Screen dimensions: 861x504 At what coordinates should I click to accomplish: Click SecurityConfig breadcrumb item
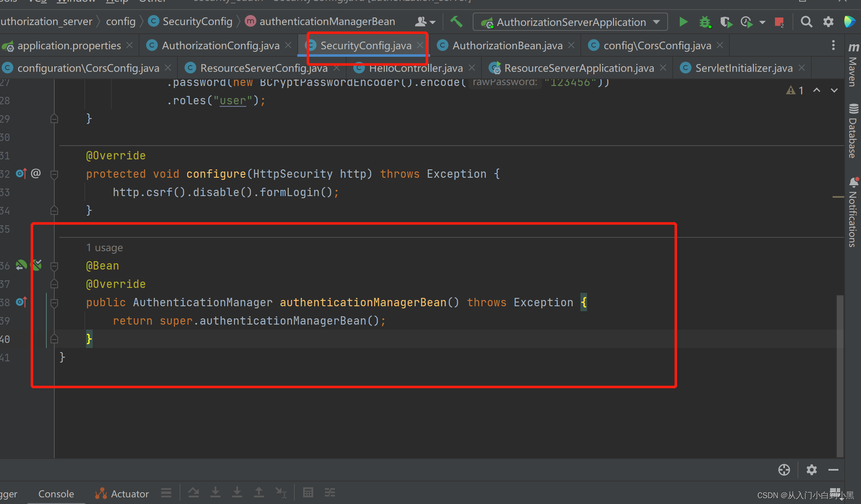pos(191,21)
